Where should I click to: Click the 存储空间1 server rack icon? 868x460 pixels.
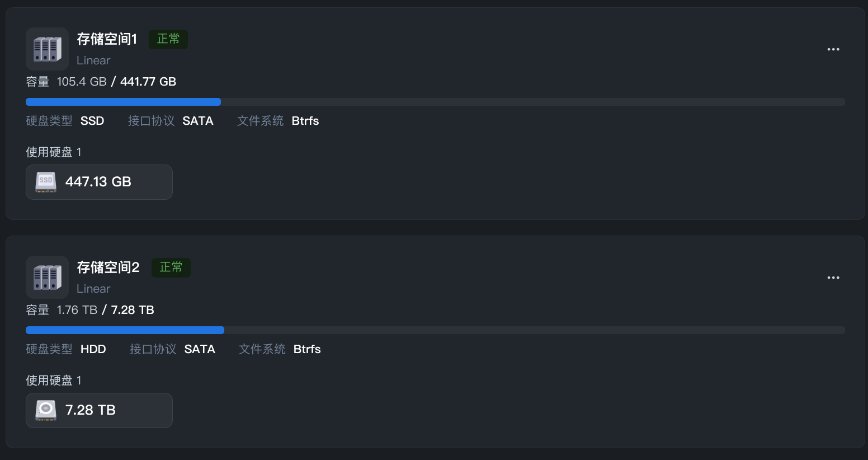48,49
